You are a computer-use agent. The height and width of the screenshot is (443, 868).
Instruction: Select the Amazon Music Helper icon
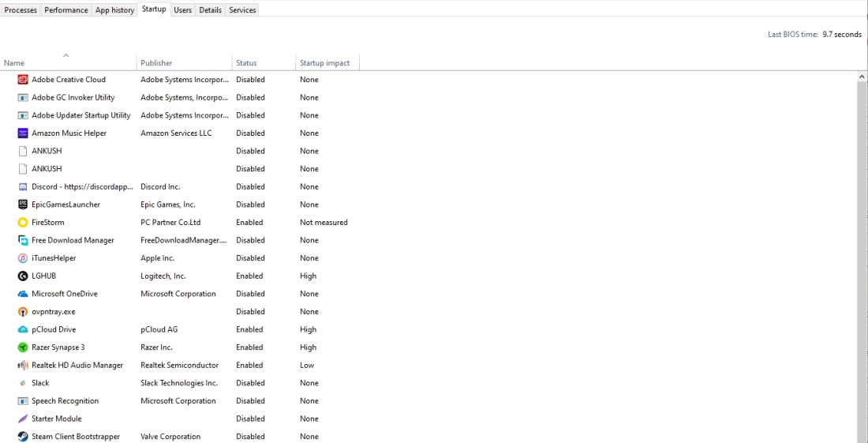(23, 133)
